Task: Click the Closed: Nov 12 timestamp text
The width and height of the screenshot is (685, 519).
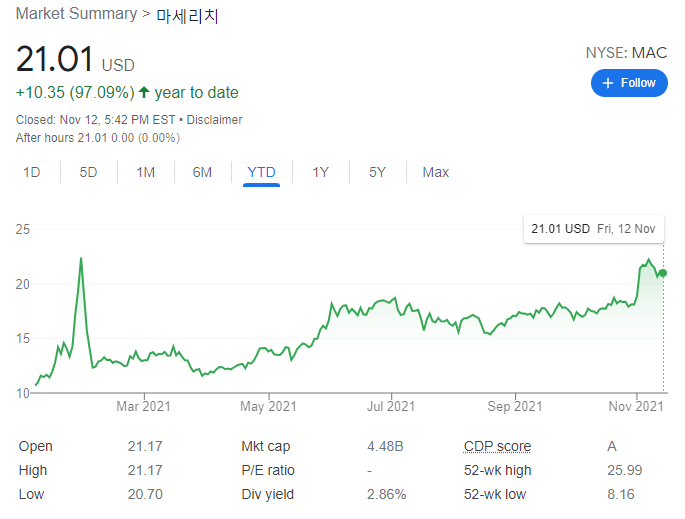Action: [95, 120]
